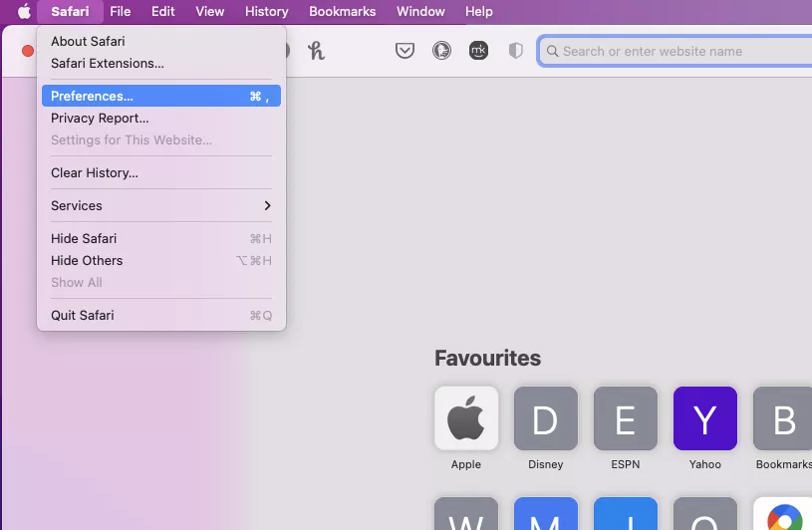Select Quit Safari from the menu
Viewport: 812px width, 530px height.
pos(83,315)
